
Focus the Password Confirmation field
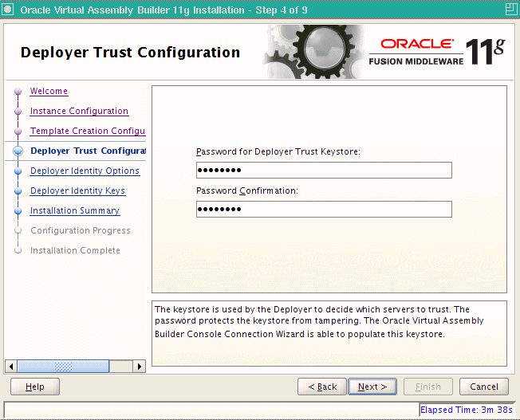point(324,209)
